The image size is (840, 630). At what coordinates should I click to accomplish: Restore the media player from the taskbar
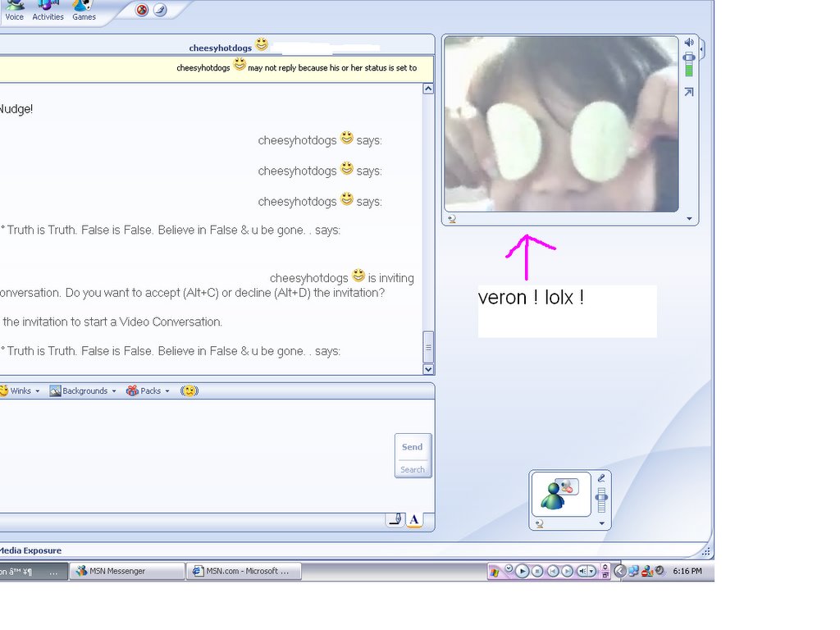(x=605, y=575)
